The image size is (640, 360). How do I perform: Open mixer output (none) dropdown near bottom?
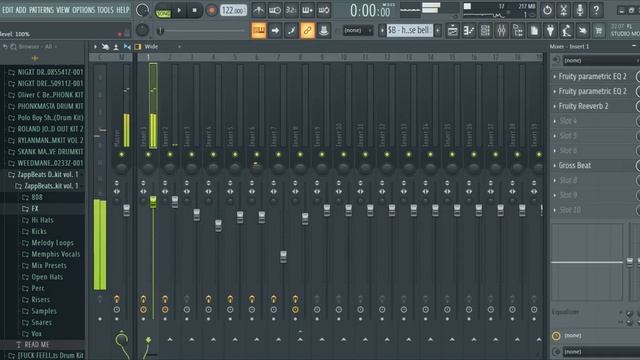[x=601, y=352]
